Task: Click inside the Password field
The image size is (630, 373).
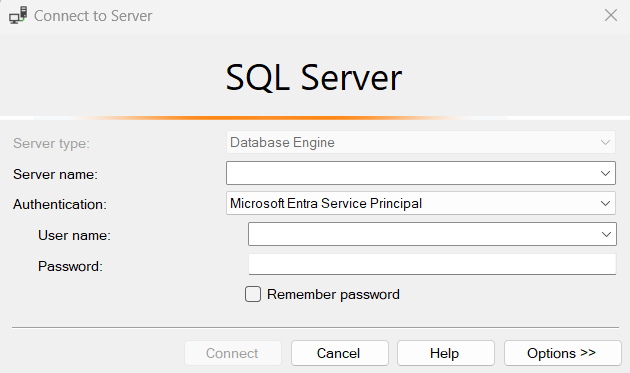Action: 432,264
